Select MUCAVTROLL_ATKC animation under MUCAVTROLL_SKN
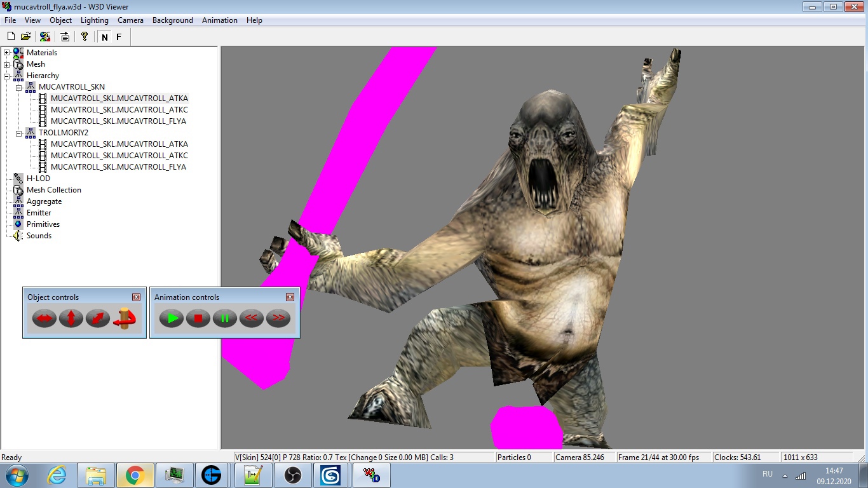This screenshot has width=868, height=488. pyautogui.click(x=119, y=110)
